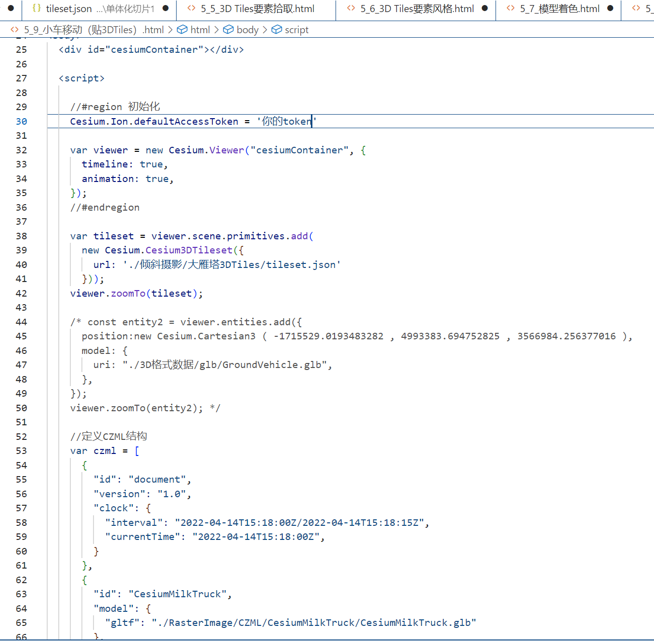654x644 pixels.
Task: Click the '"currentTime"' key on line 59
Action: coord(143,537)
